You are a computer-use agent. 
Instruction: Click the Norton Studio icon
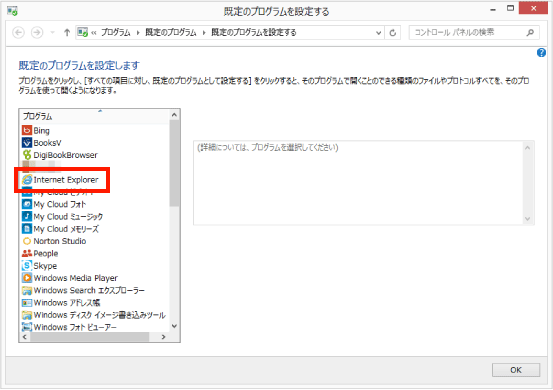click(x=27, y=241)
